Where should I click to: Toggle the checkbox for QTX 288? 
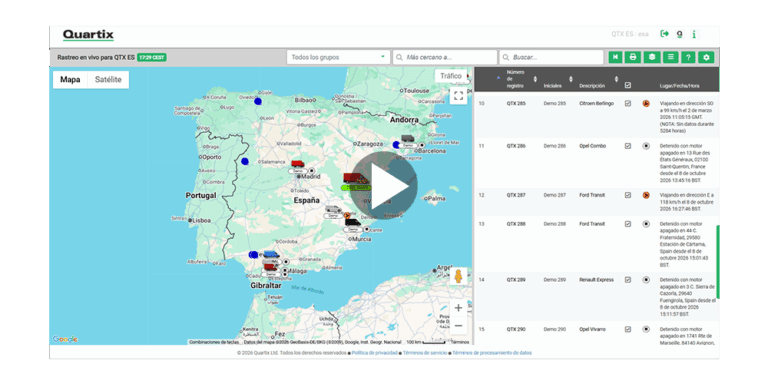click(x=628, y=224)
